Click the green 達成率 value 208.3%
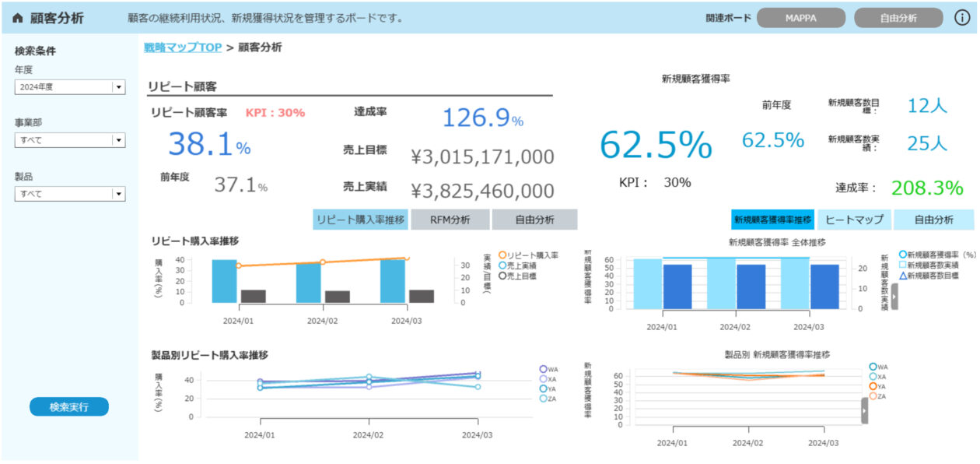The width and height of the screenshot is (980, 464). pos(927,188)
